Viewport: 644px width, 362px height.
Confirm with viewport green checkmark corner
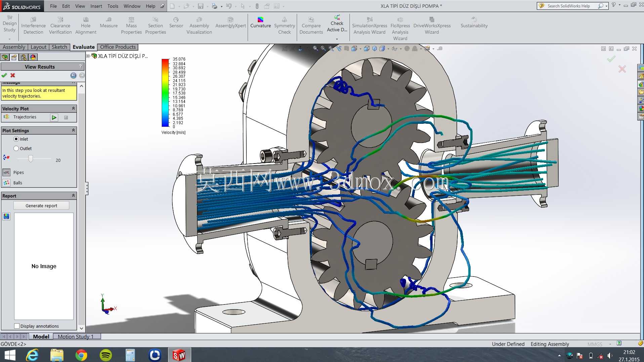[611, 59]
